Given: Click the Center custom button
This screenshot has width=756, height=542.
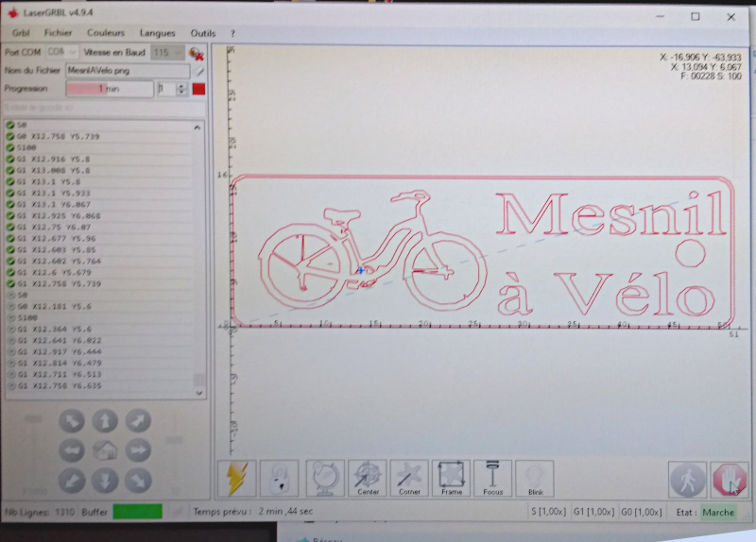Looking at the screenshot, I should pyautogui.click(x=368, y=478).
